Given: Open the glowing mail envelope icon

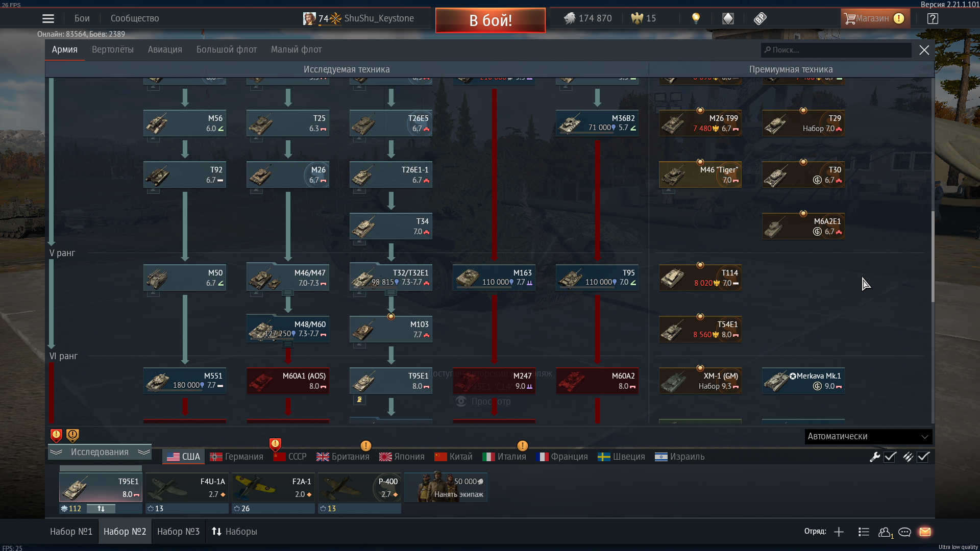Looking at the screenshot, I should 925,532.
